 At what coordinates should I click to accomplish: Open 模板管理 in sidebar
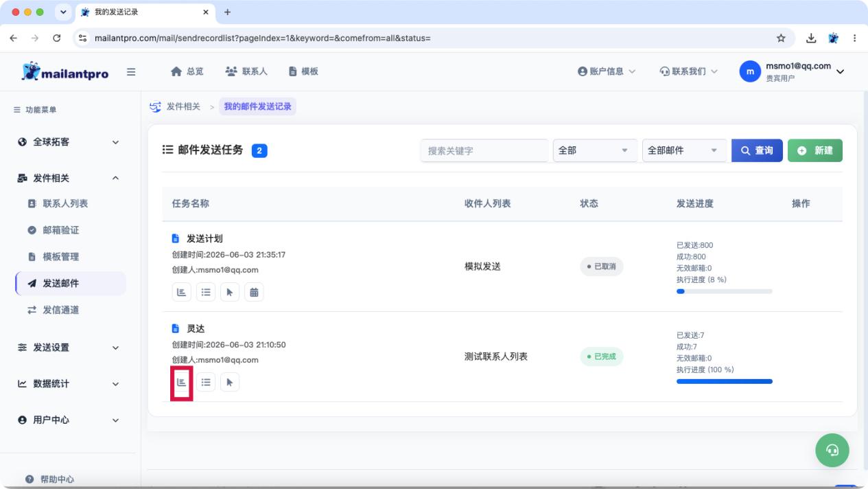coord(61,257)
